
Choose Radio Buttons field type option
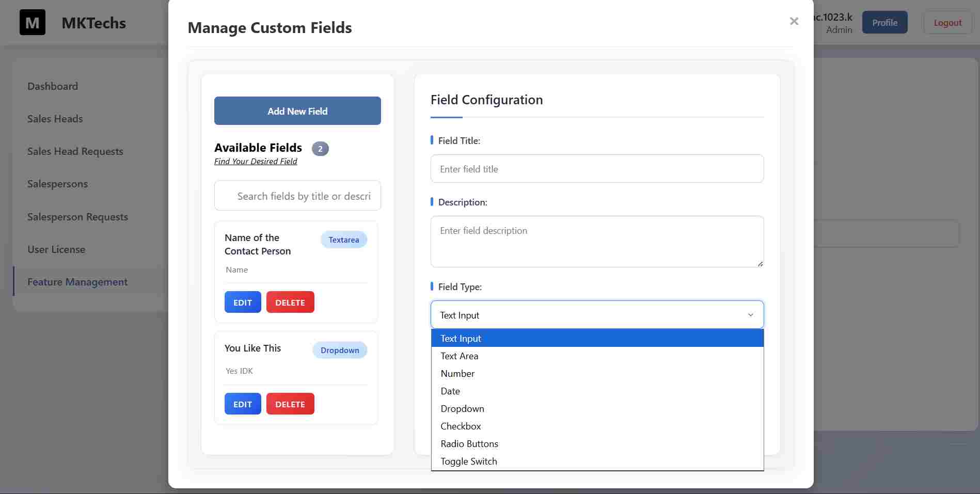tap(597, 443)
